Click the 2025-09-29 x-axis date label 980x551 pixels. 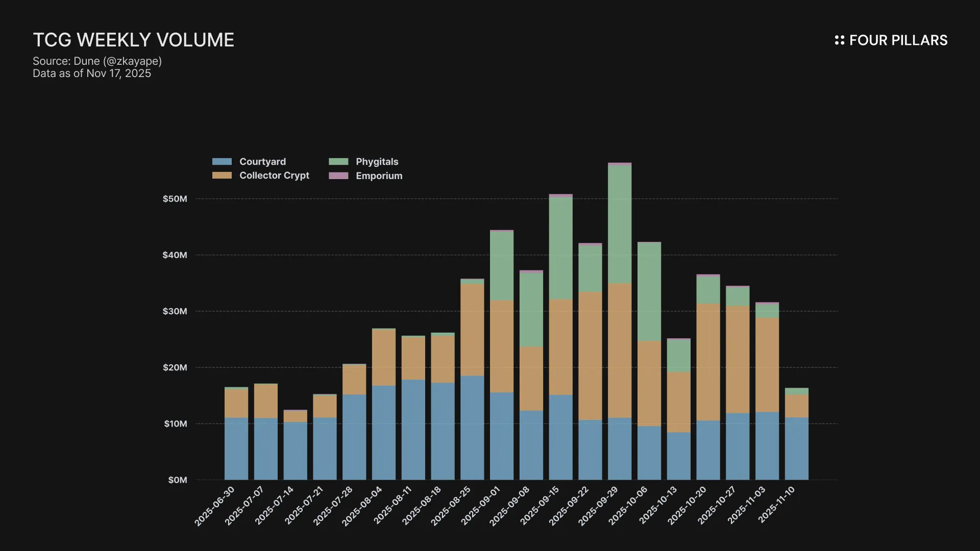(598, 506)
